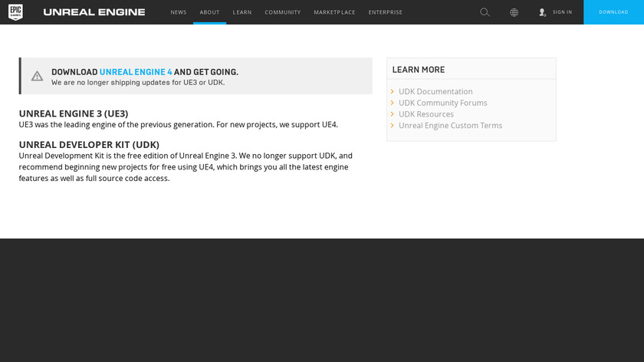Click the user profile icon beside Sign In

(543, 12)
